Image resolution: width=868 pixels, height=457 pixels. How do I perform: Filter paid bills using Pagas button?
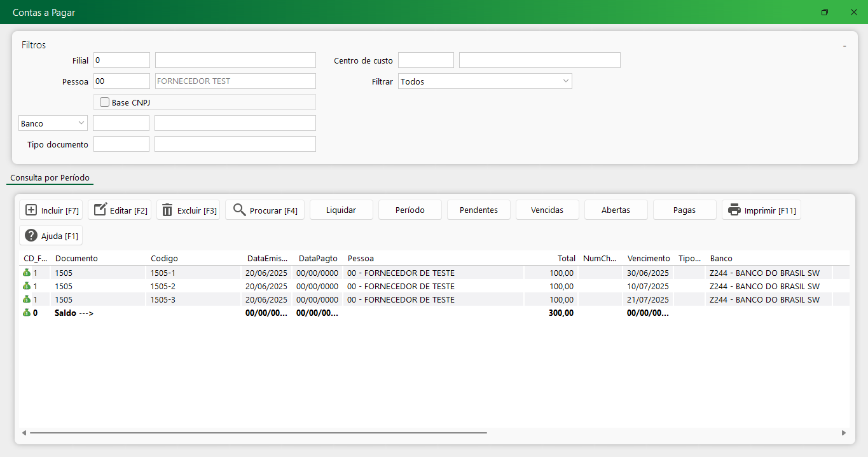[x=684, y=210]
